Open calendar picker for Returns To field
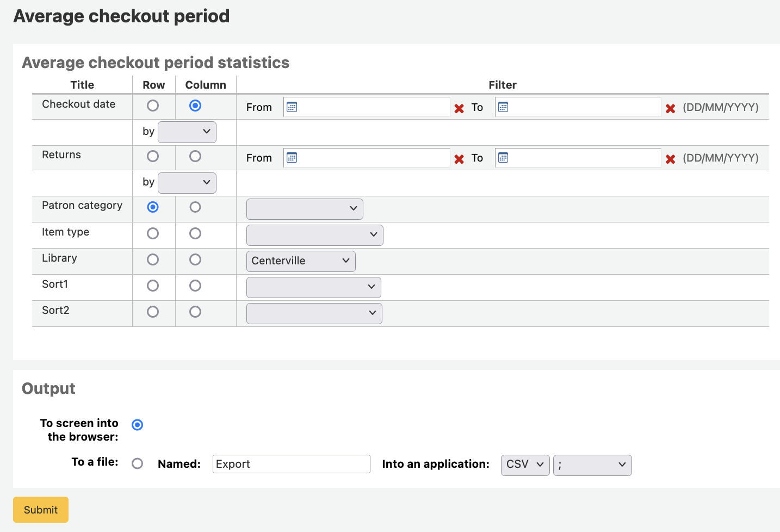The image size is (780, 532). click(503, 158)
